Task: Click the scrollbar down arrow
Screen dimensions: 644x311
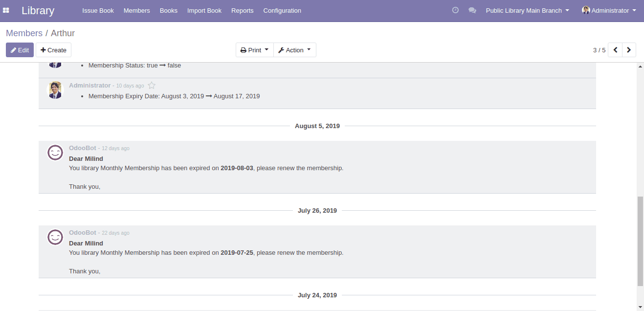Action: point(640,307)
